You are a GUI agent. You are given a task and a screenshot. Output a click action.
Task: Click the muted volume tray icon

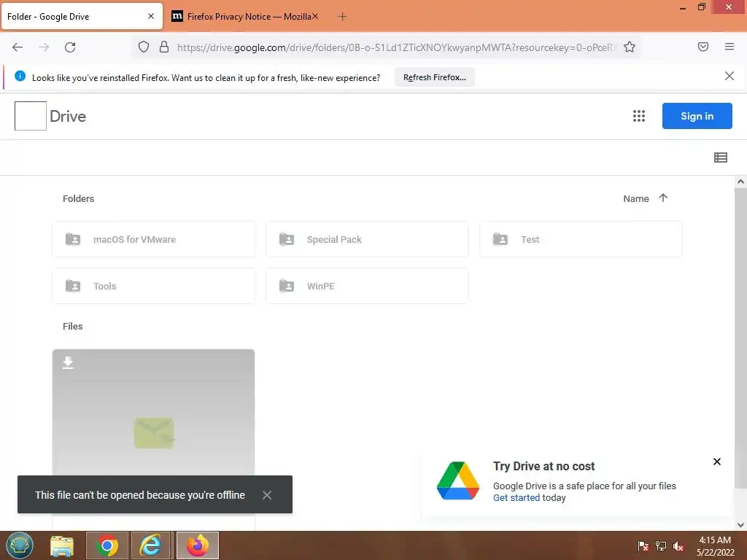[x=678, y=546]
